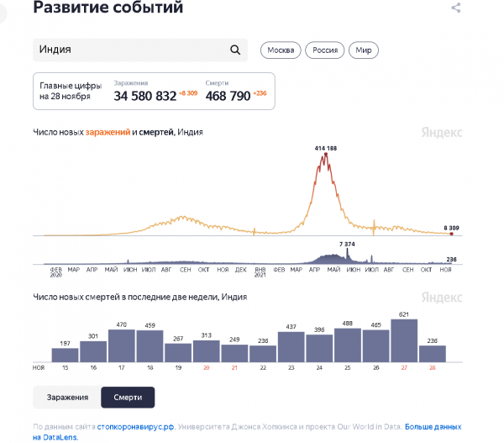This screenshot has height=443, width=504.
Task: Select the Россия region chip
Action: tap(325, 50)
